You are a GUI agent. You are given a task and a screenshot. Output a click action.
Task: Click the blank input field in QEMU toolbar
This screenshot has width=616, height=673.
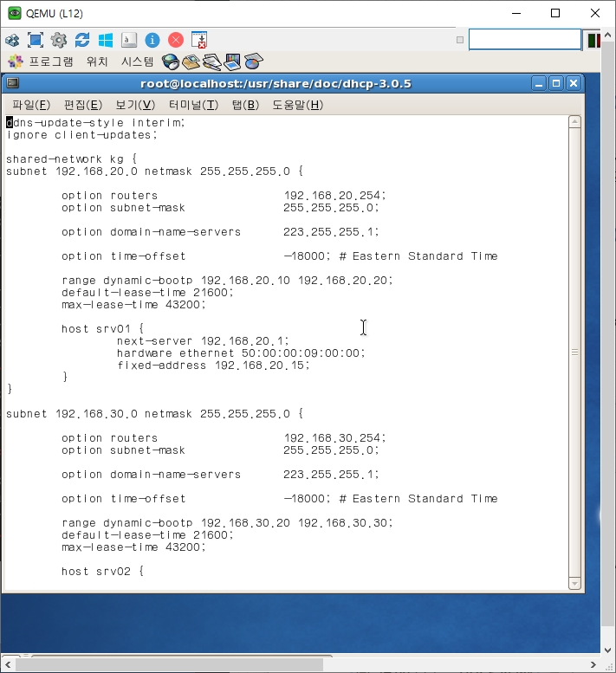point(525,40)
